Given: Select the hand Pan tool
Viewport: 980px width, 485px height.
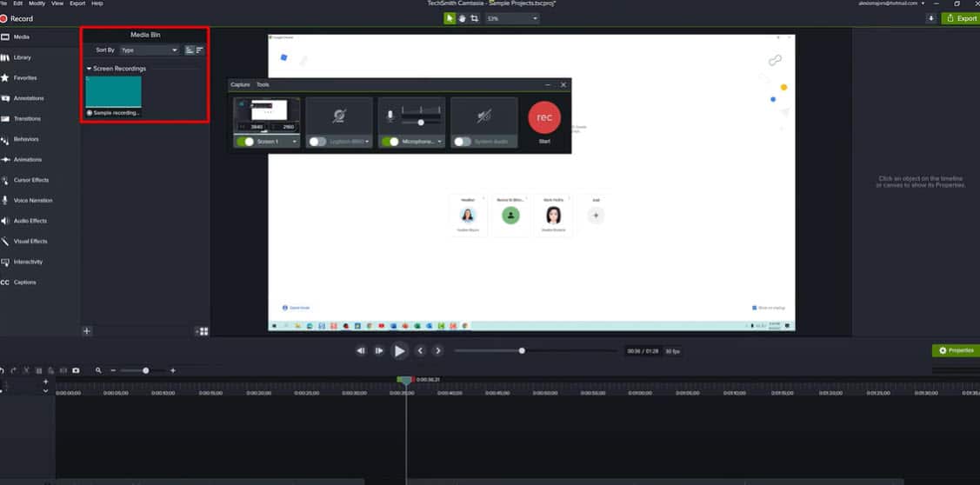Looking at the screenshot, I should pyautogui.click(x=463, y=19).
